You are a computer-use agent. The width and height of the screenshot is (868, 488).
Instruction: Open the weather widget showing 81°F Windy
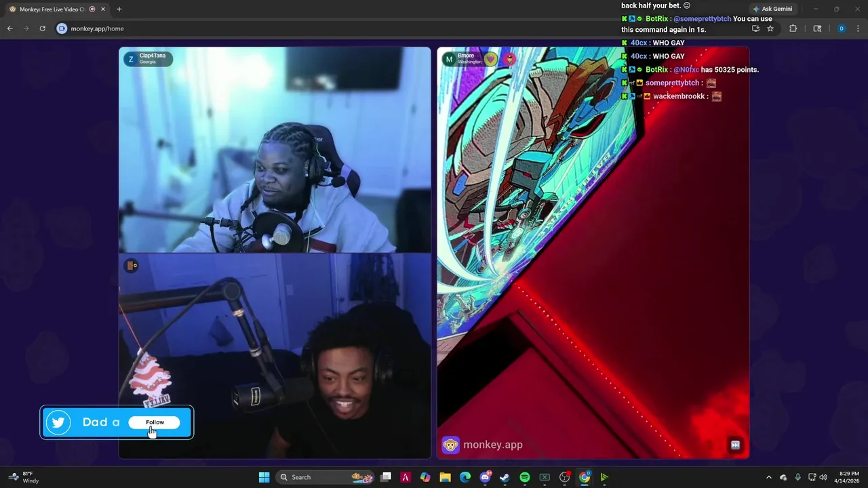click(23, 477)
